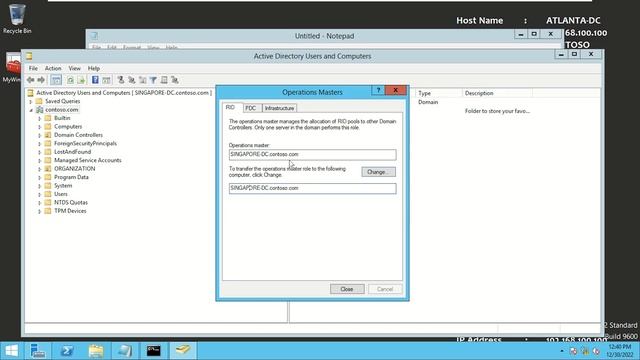The width and height of the screenshot is (640, 360).
Task: Select the System container
Action: [x=63, y=186]
